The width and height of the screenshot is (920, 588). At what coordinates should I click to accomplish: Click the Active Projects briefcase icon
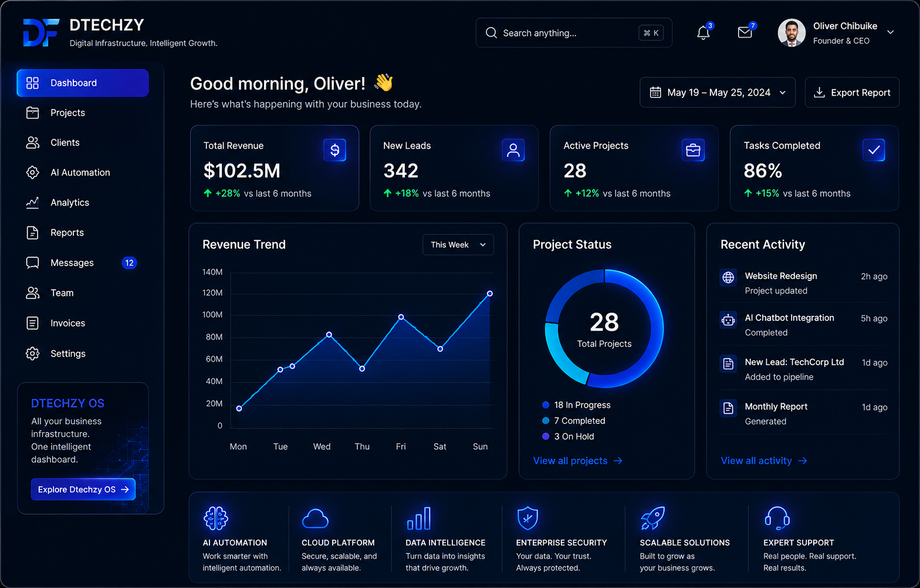[693, 150]
